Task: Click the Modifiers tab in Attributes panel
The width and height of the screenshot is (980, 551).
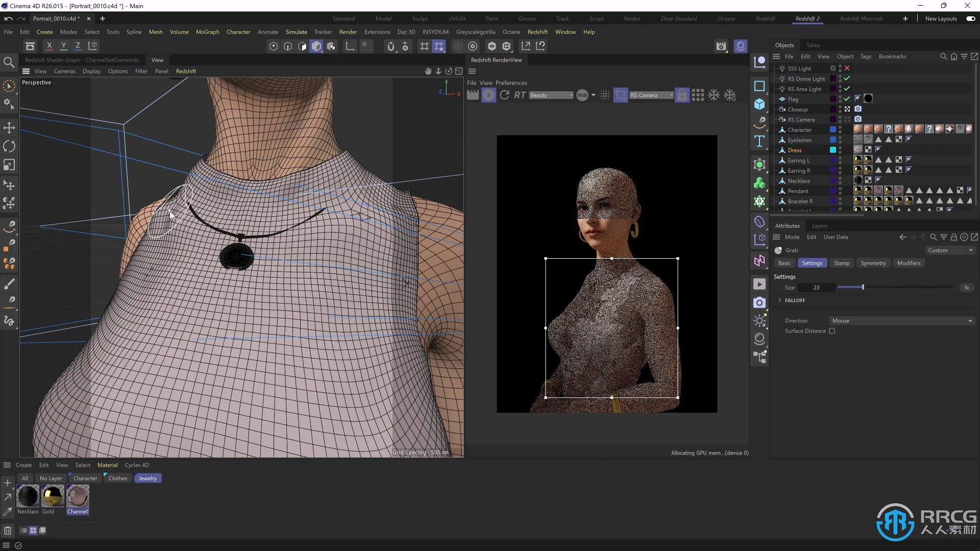Action: (909, 262)
